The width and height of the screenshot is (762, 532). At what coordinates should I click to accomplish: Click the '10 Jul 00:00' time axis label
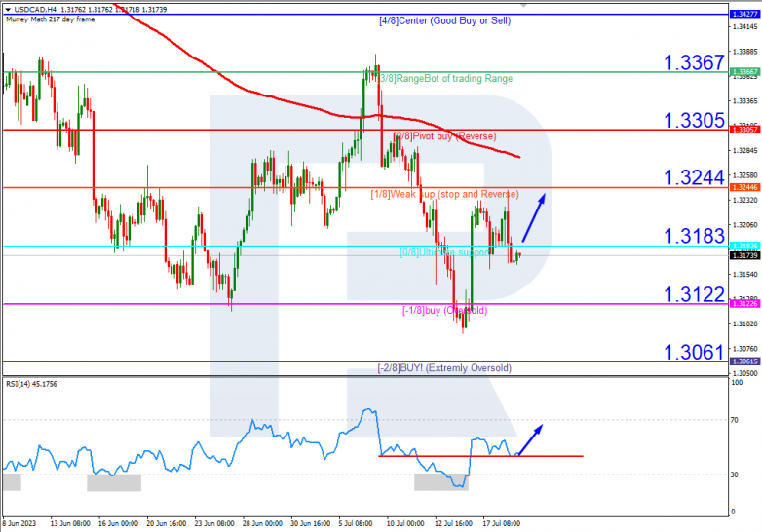(405, 523)
